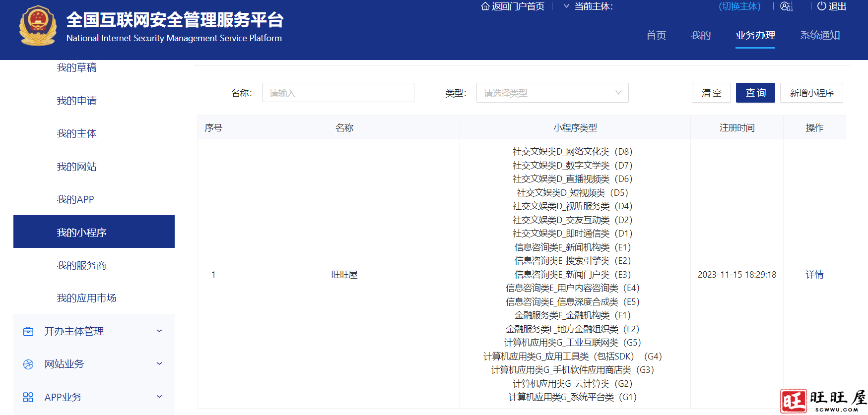The width and height of the screenshot is (868, 415).
Task: Expand the 开办主体管理 chevron
Action: coord(159,331)
